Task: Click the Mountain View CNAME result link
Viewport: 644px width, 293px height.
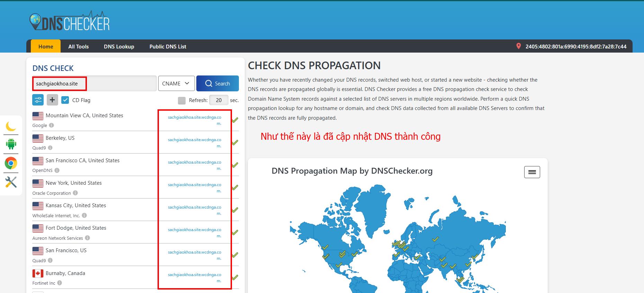Action: coord(195,120)
